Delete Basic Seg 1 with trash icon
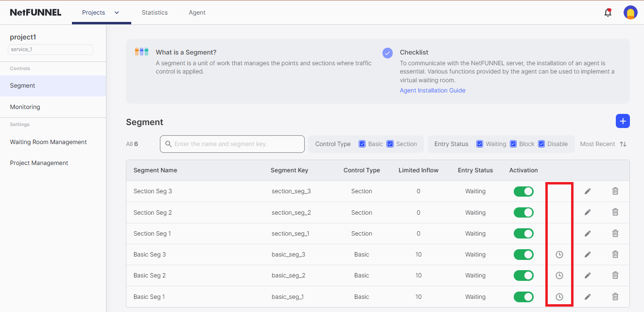This screenshot has width=644, height=312. point(615,296)
